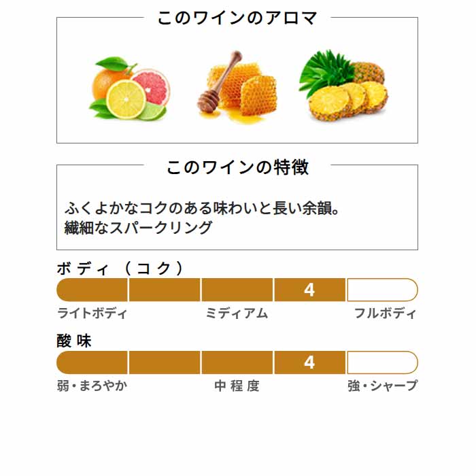This screenshot has width=476, height=476.
Task: Click the このワインのアロマ heading
Action: (x=237, y=18)
